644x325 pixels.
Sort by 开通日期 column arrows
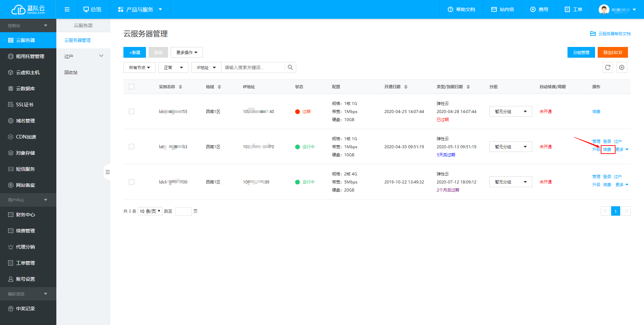click(x=406, y=87)
